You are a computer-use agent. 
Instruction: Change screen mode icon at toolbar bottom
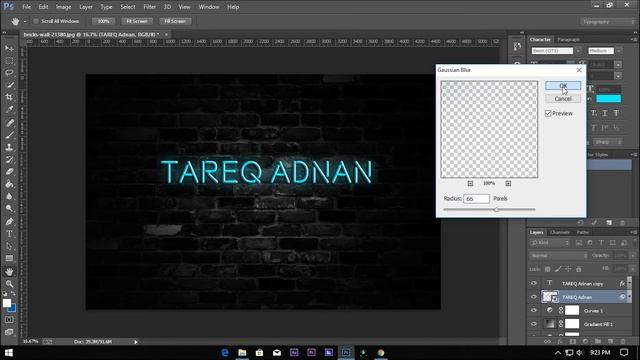[x=9, y=332]
